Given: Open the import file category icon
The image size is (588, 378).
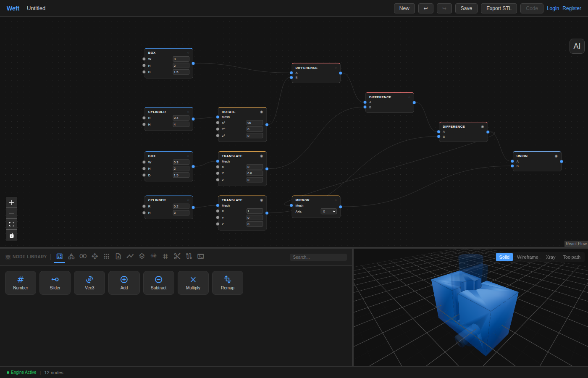Looking at the screenshot, I should 118,256.
